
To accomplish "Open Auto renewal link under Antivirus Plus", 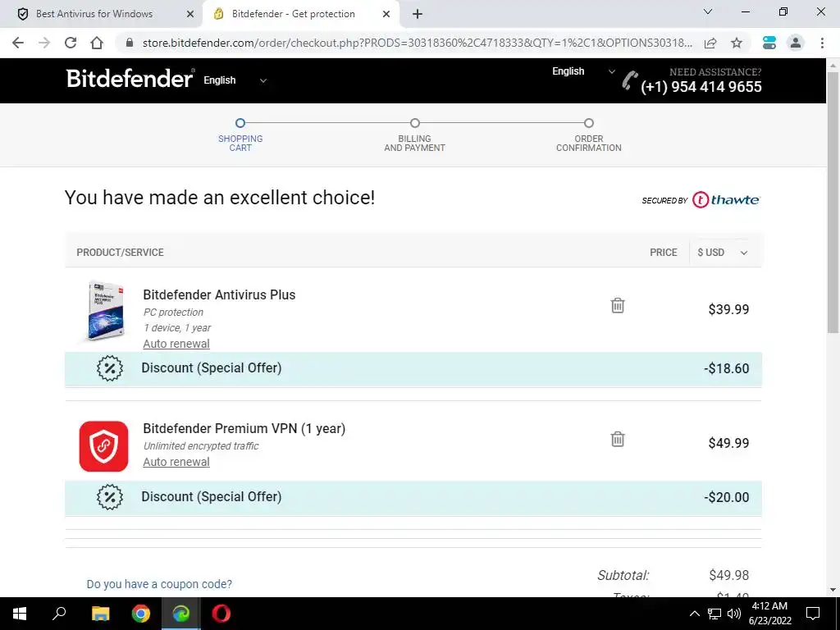I will coord(176,344).
